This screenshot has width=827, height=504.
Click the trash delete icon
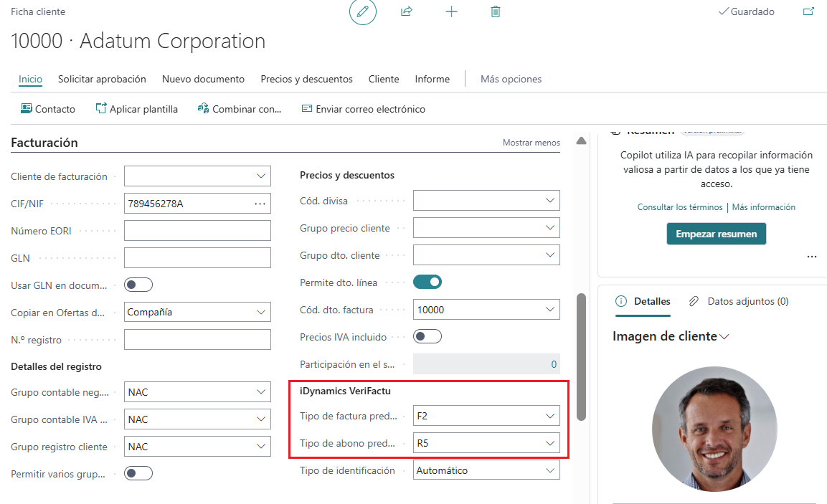[496, 11]
